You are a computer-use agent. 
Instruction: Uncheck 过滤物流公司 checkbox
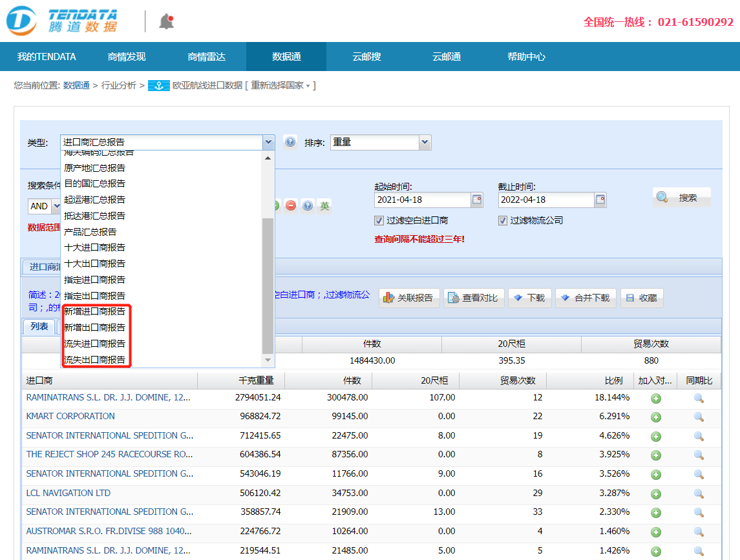503,220
